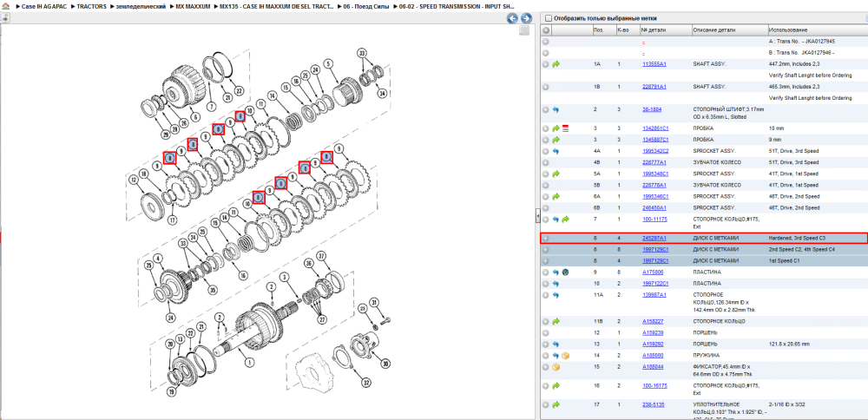Screen dimensions: 868x420
Task: Add part 113555A1 using its plus icon
Action: (545, 64)
